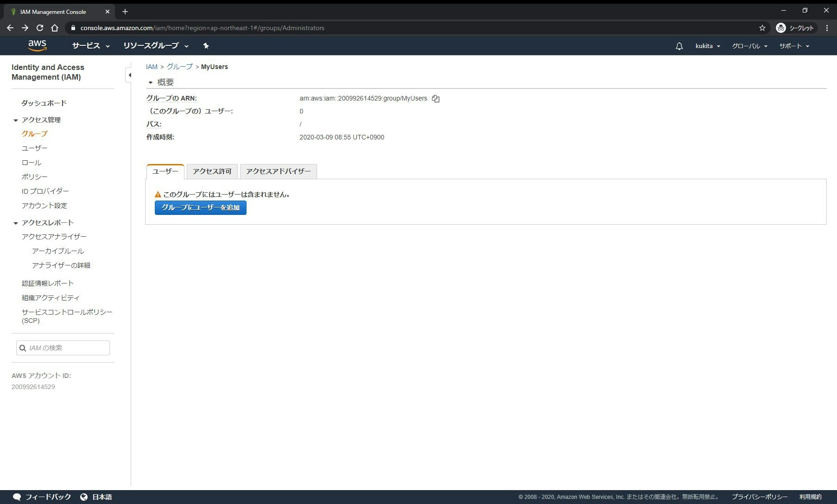Image resolution: width=837 pixels, height=504 pixels.
Task: Open サービスコントロールポリシー (SCP) link
Action: coord(67,316)
